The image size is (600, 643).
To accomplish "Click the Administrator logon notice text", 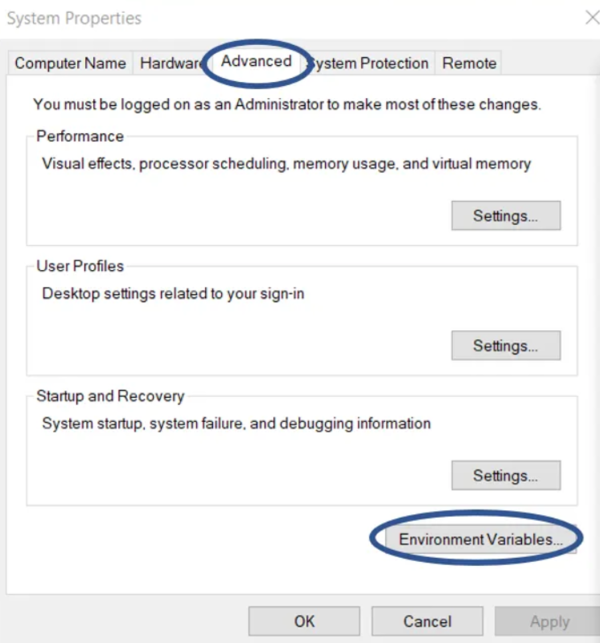I will tap(287, 103).
